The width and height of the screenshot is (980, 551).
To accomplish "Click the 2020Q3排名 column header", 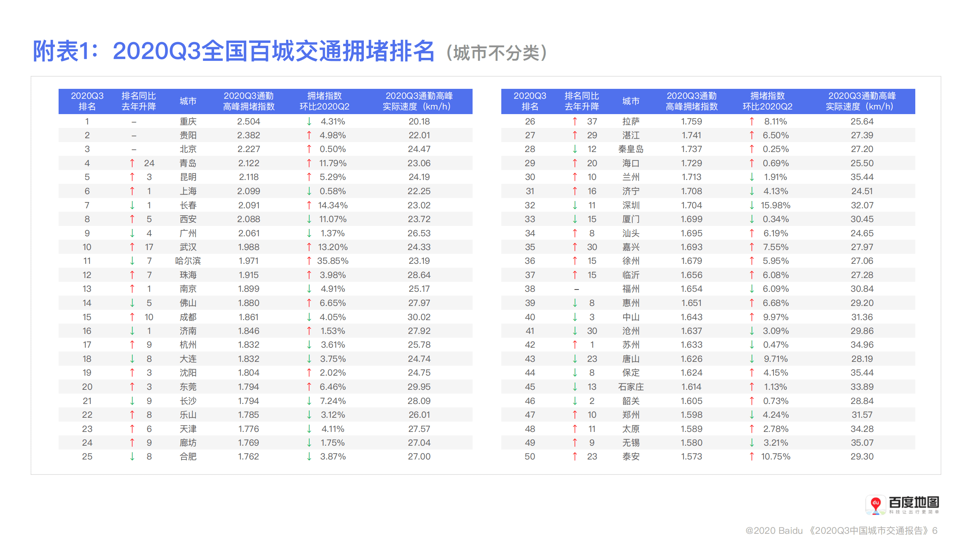I will coord(87,101).
